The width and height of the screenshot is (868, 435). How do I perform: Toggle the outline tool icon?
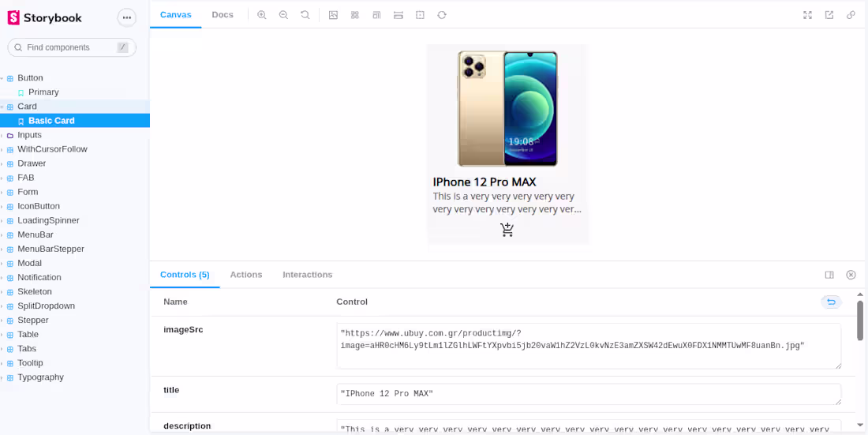point(420,15)
